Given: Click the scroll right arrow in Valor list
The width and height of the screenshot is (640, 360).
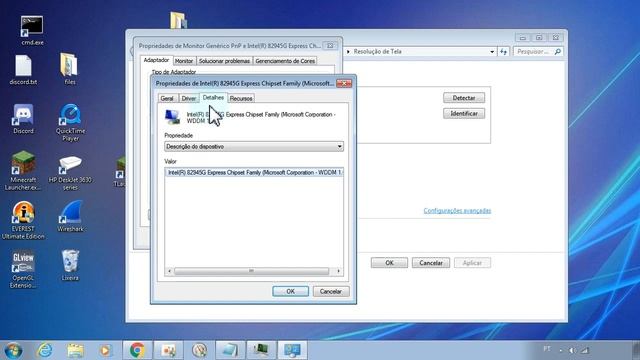Looking at the screenshot, I should click(x=338, y=271).
